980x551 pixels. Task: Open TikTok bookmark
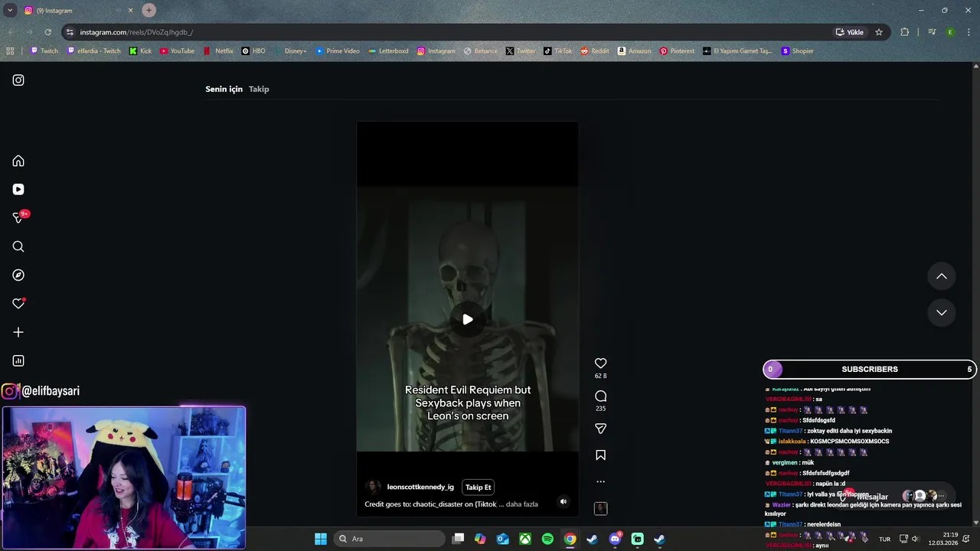point(557,51)
